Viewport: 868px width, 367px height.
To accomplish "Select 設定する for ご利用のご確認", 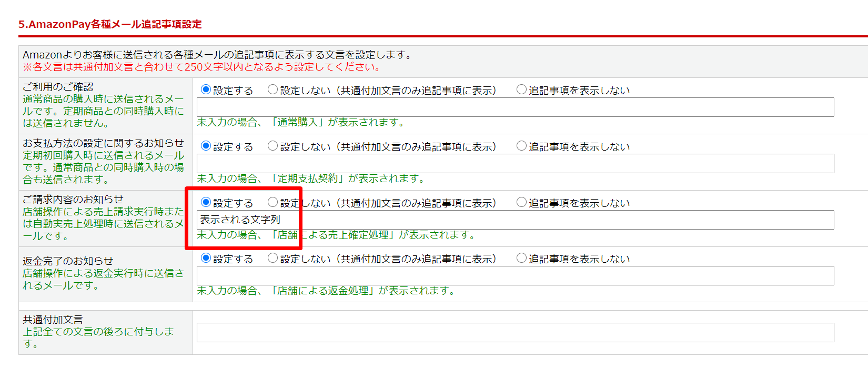I will [206, 90].
